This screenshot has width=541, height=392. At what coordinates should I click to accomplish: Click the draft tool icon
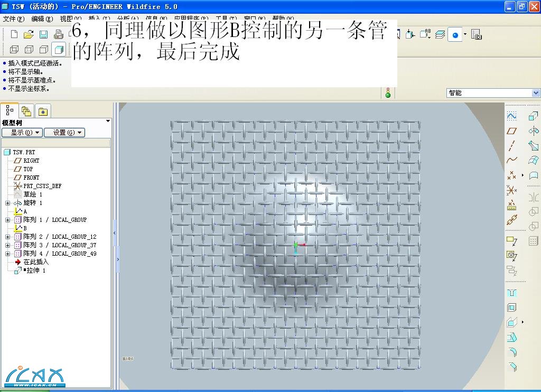pos(511,337)
